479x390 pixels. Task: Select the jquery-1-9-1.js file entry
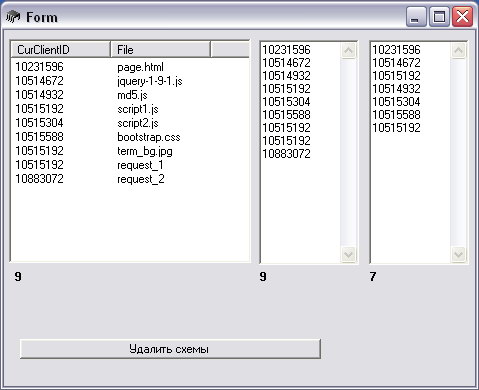pyautogui.click(x=150, y=81)
